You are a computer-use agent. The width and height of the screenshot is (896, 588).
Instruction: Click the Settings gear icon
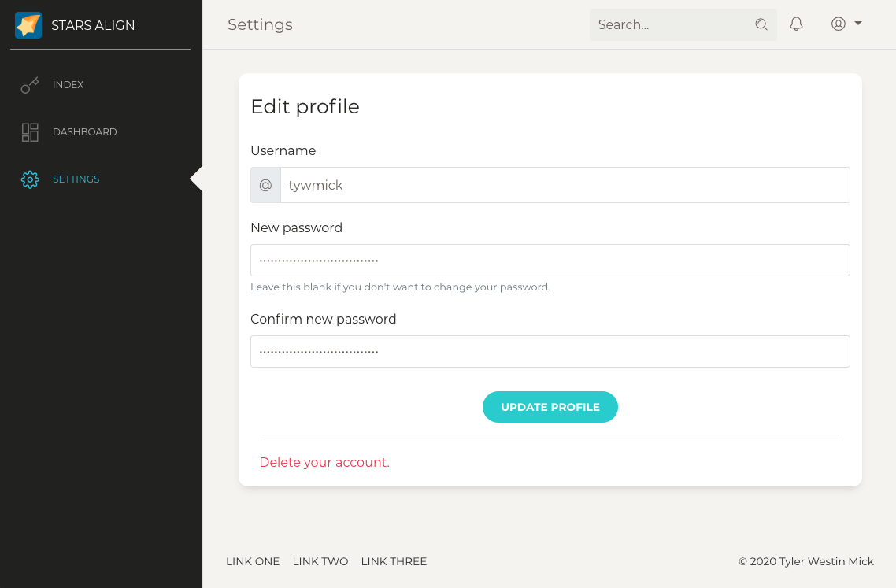click(29, 179)
